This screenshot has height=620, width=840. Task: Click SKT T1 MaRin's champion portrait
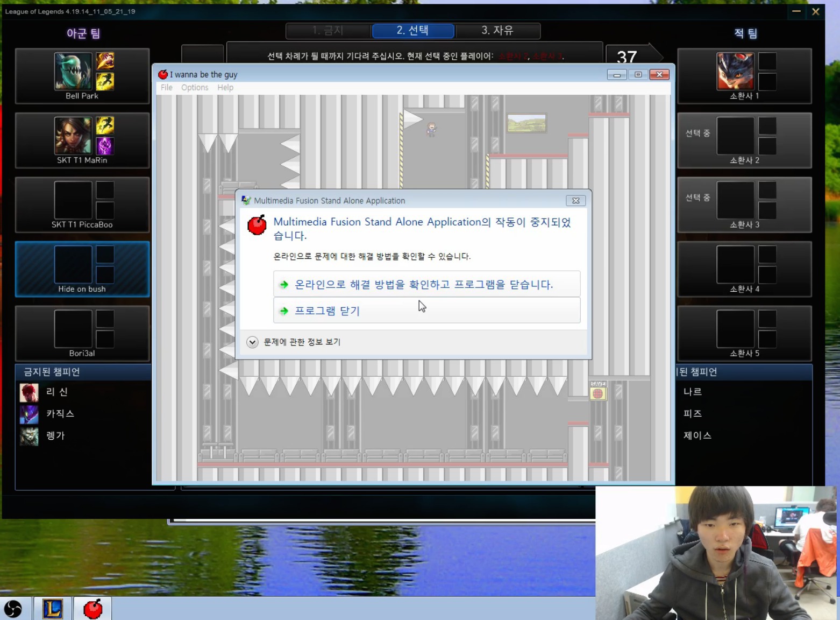pyautogui.click(x=73, y=136)
